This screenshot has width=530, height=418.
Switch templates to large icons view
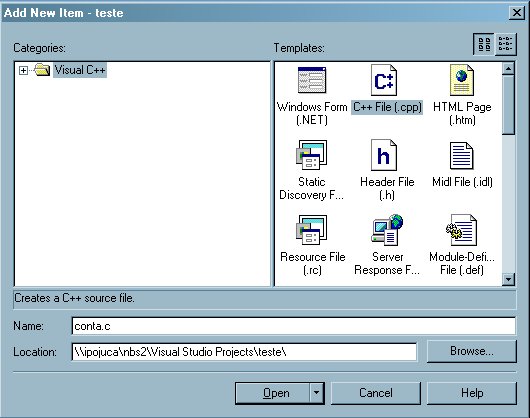click(x=484, y=44)
